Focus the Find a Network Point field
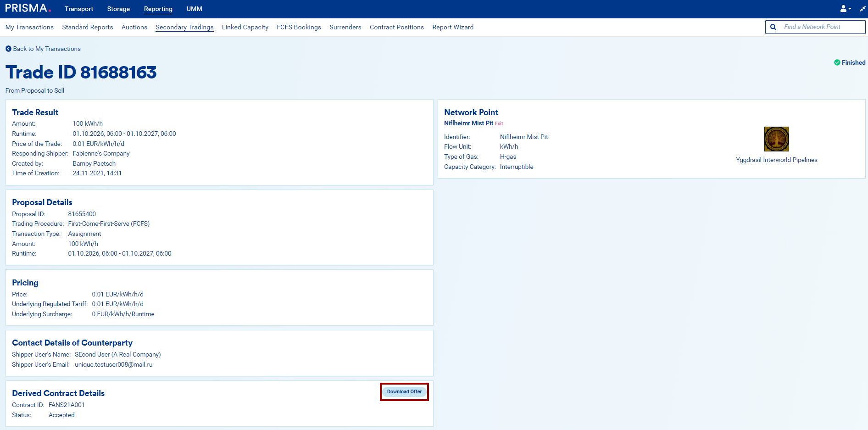868x430 pixels. 821,27
